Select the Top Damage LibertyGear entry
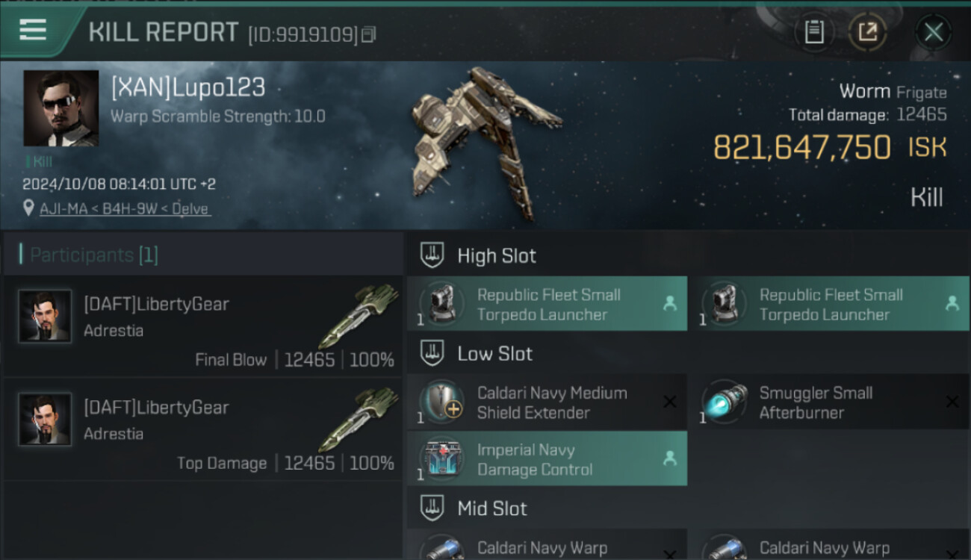 (202, 429)
